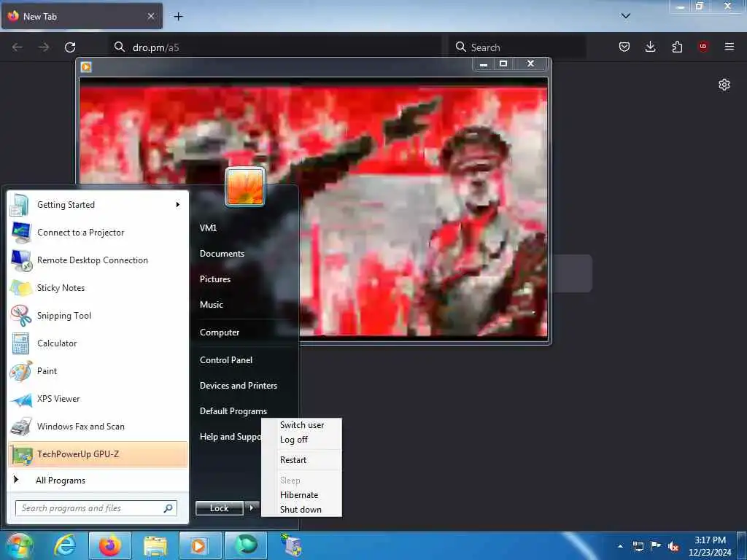
Task: Open New Tab personalize gear
Action: (724, 85)
